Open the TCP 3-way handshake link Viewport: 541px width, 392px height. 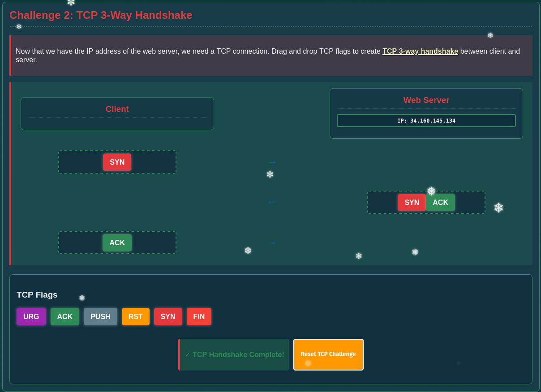[x=420, y=51]
